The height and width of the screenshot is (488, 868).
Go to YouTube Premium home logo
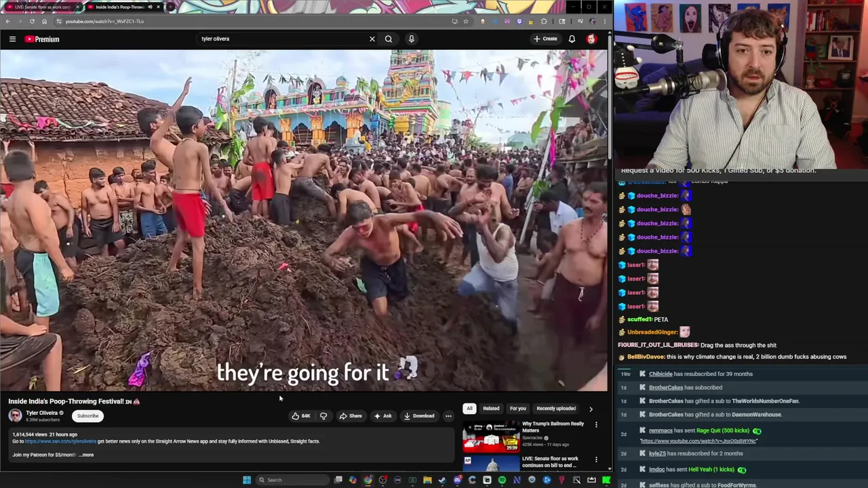(42, 39)
